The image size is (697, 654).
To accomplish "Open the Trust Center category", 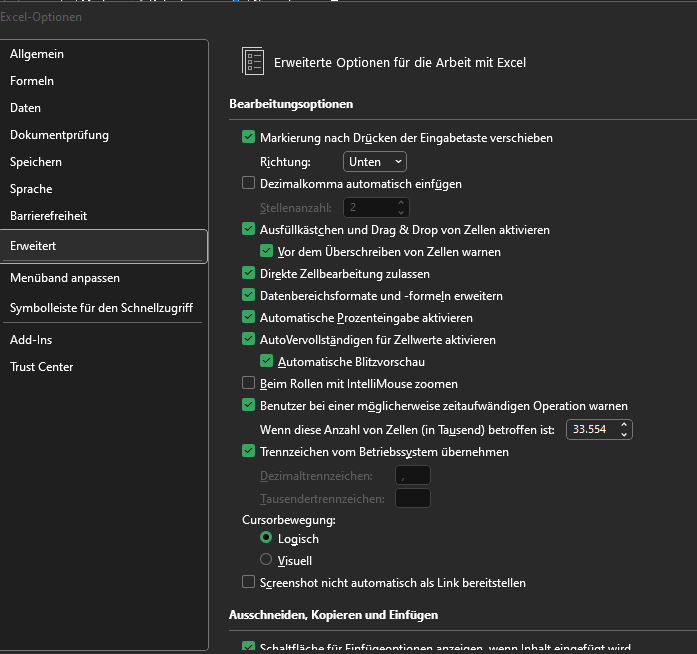I will point(104,367).
